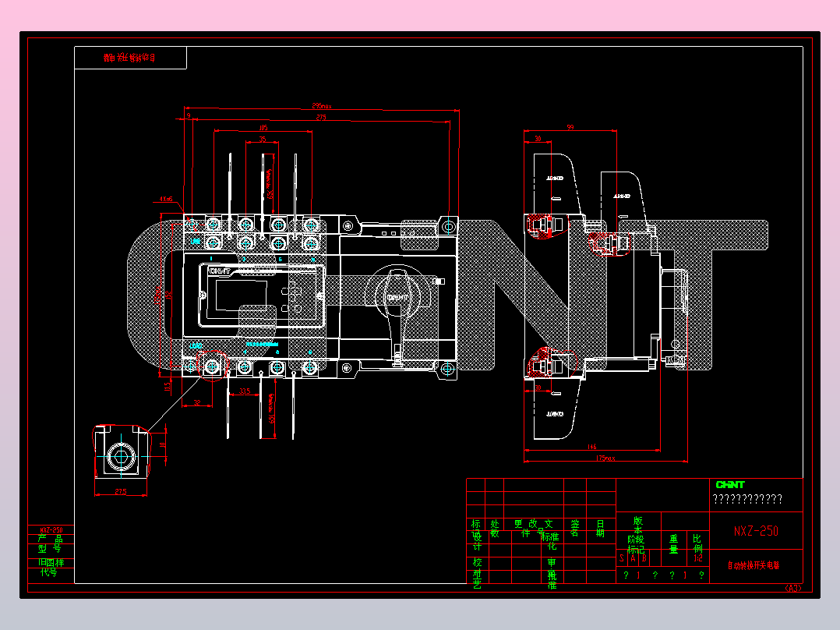840x630 pixels.
Task: Select the "99" dimension above the side view
Action: [570, 127]
